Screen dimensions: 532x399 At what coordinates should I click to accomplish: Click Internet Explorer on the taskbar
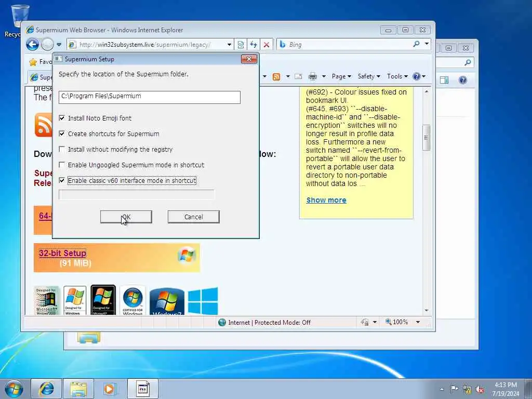click(46, 389)
